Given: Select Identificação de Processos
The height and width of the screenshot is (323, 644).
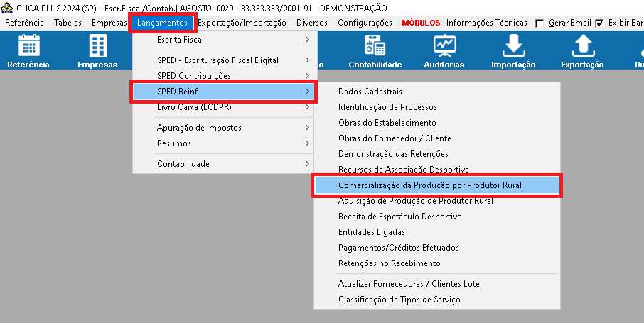Looking at the screenshot, I should coord(436,107).
